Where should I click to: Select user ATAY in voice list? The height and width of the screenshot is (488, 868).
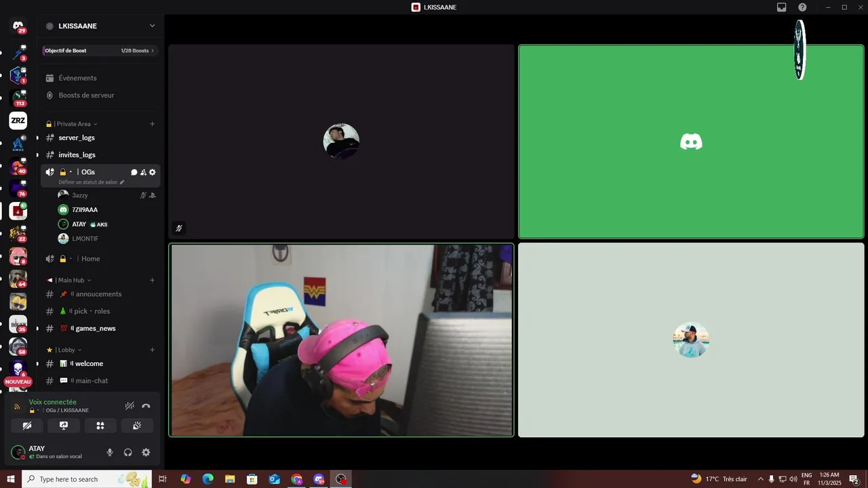(x=107, y=224)
